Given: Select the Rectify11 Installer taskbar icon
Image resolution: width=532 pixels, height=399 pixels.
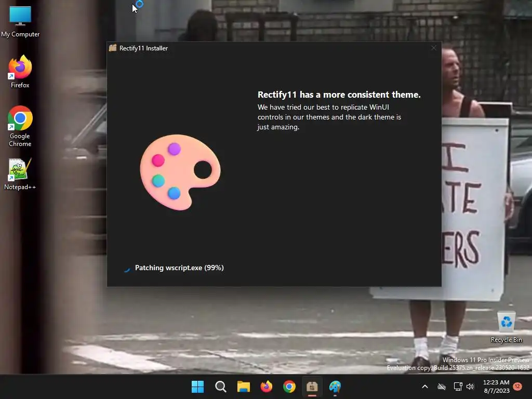Looking at the screenshot, I should (312, 387).
